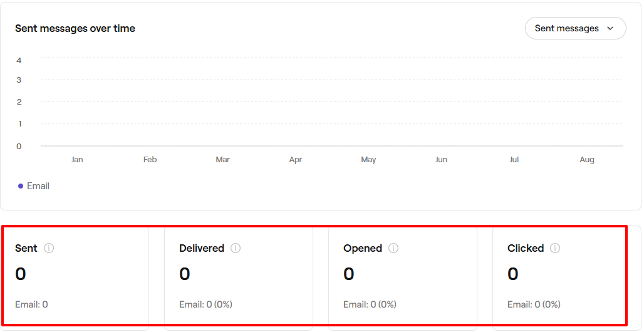This screenshot has width=644, height=332.
Task: Toggle the Email series legend label
Action: [x=38, y=186]
